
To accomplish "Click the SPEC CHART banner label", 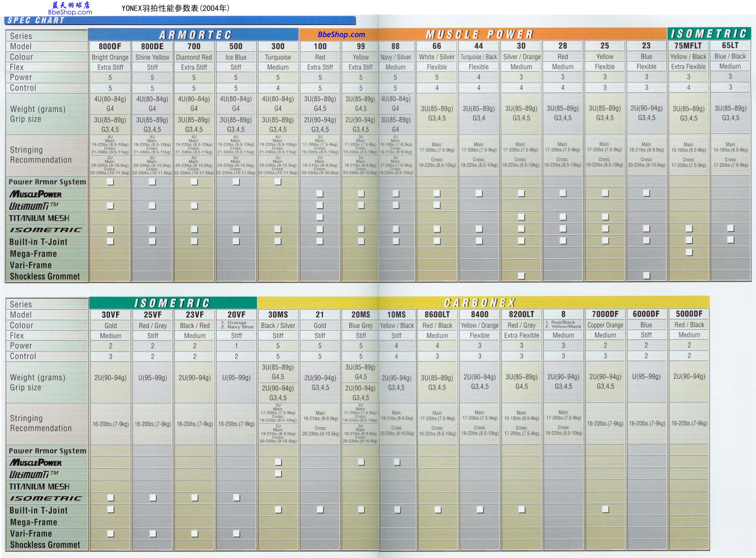I will point(36,20).
